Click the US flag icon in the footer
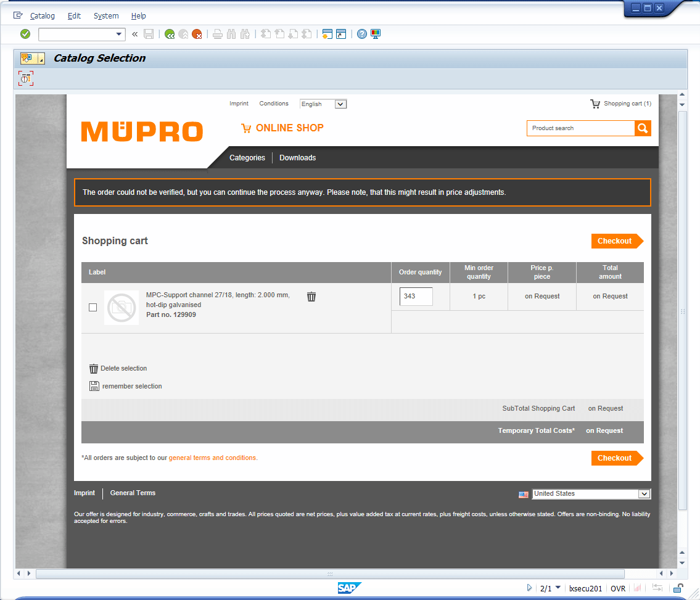This screenshot has height=600, width=700. tap(524, 495)
